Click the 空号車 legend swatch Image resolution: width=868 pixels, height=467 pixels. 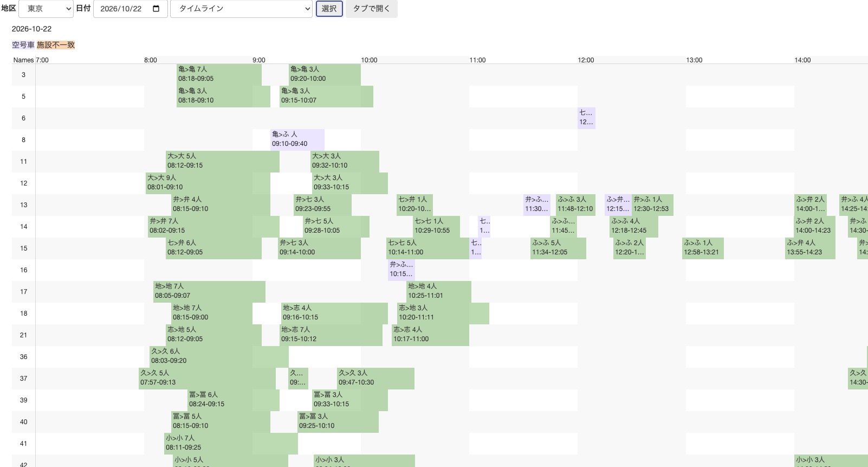click(x=23, y=45)
